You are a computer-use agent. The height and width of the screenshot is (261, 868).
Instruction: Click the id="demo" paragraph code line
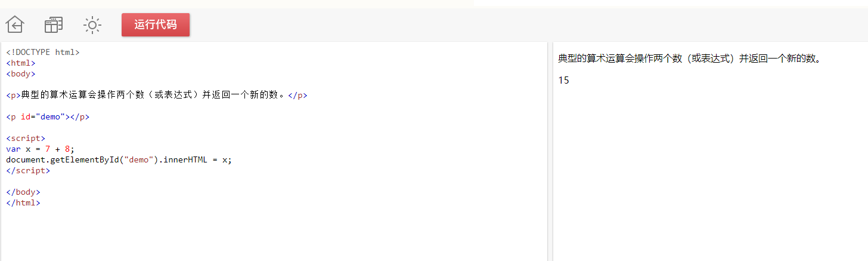(x=48, y=116)
